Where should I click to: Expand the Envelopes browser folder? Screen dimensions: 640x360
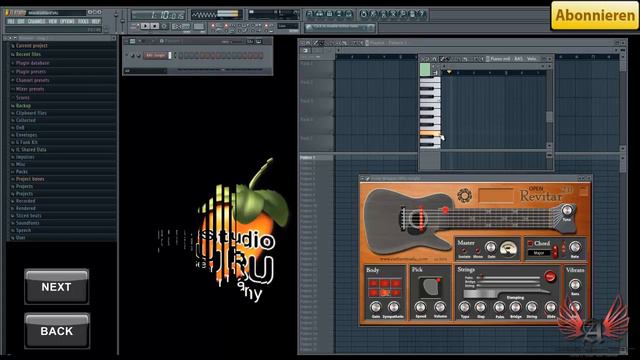[x=26, y=135]
